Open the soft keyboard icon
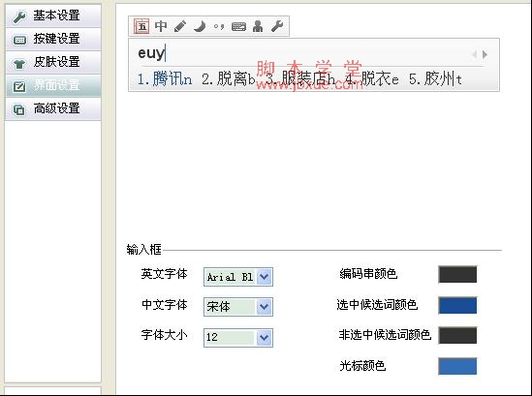532x396 pixels. (238, 26)
